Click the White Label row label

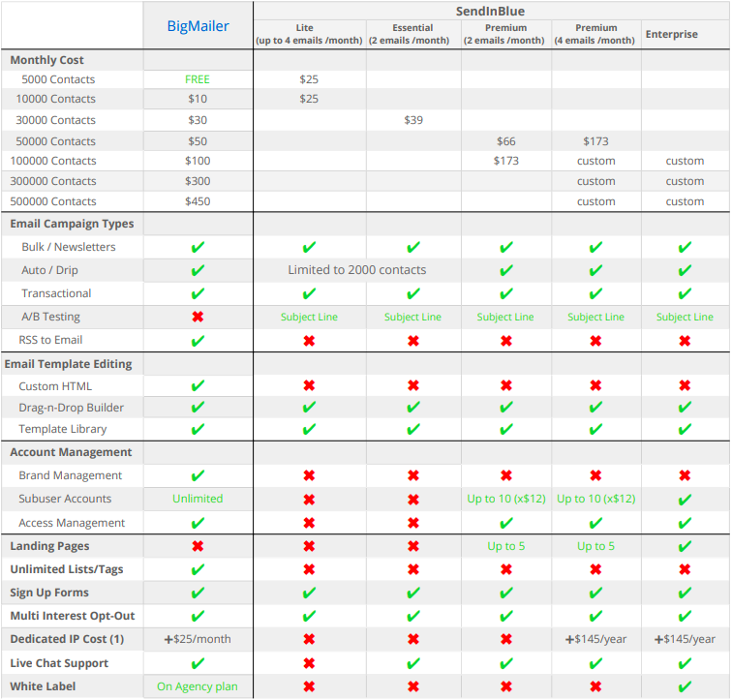click(43, 686)
